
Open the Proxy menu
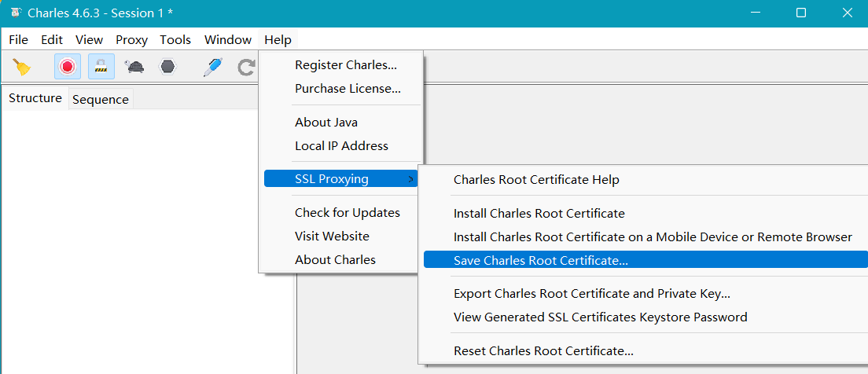pyautogui.click(x=132, y=40)
